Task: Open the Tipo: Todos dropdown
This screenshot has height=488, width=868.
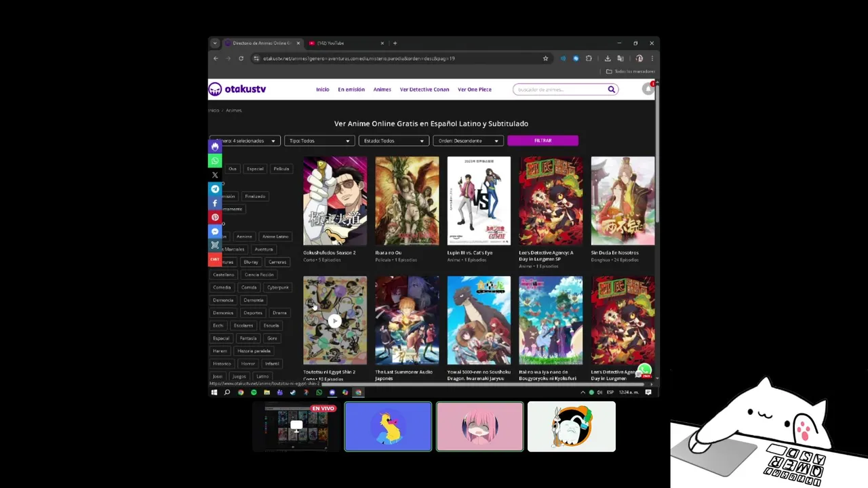Action: click(319, 141)
